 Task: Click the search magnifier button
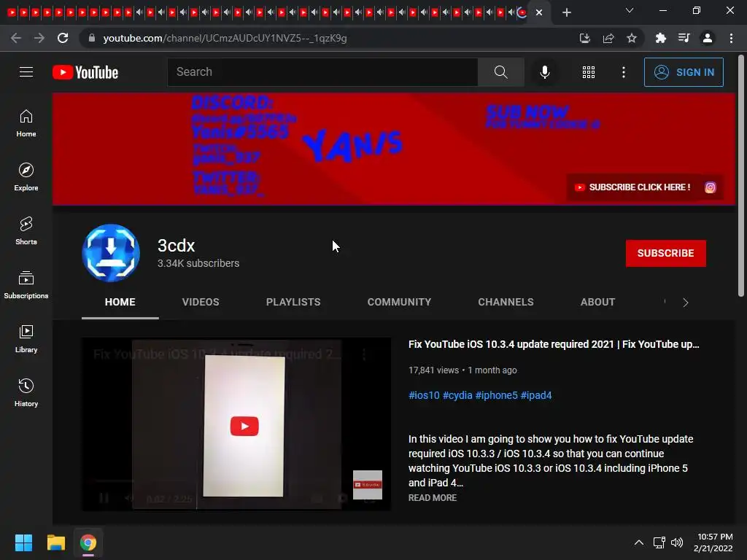click(500, 72)
